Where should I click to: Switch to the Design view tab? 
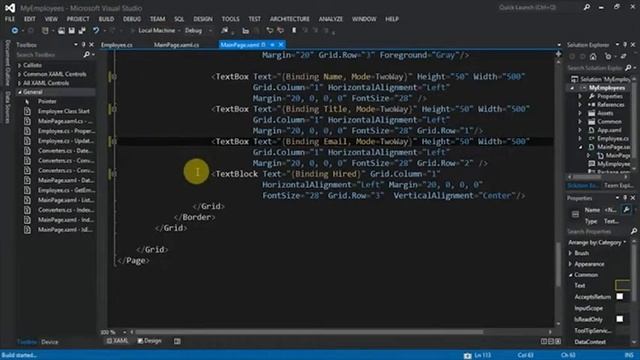[x=149, y=341]
